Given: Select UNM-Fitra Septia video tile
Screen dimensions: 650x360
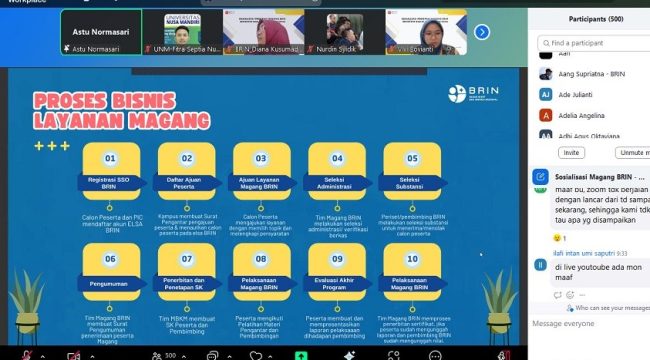Looking at the screenshot, I should (182, 32).
